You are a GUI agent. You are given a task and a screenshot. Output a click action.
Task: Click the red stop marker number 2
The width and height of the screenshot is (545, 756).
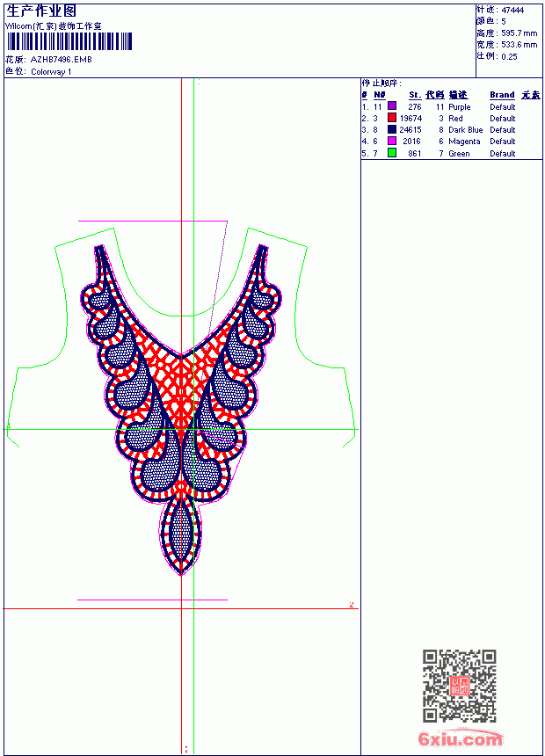pos(352,604)
